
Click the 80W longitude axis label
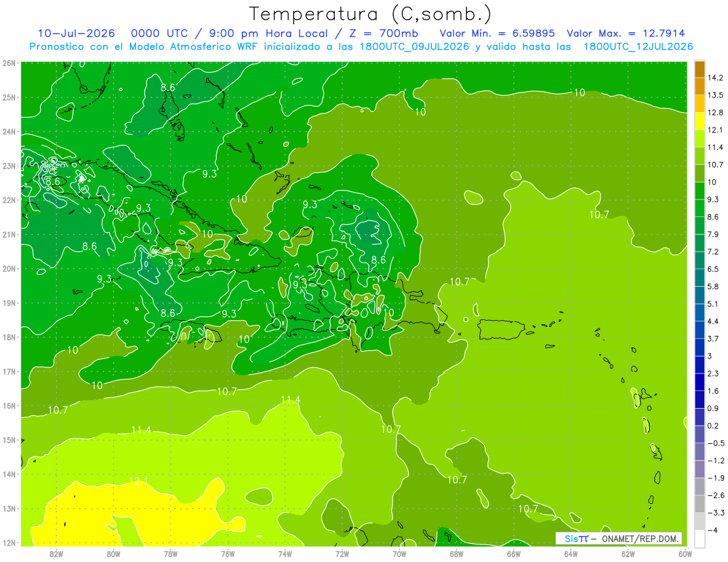(x=113, y=554)
